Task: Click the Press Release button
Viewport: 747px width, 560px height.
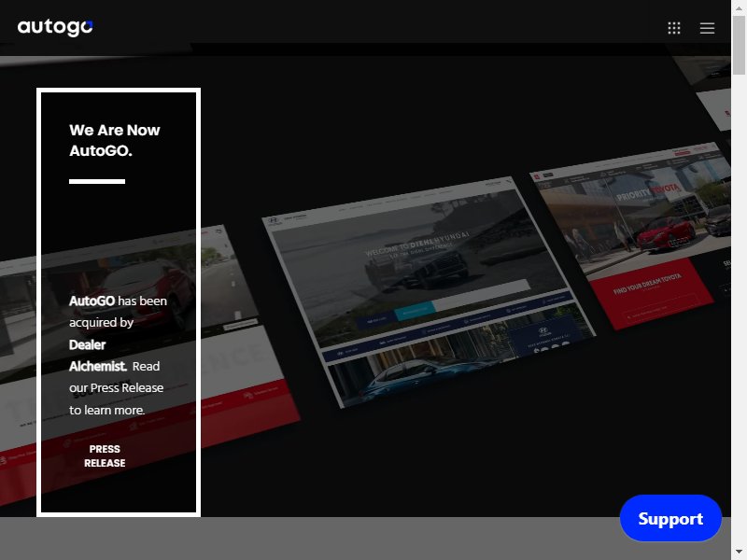Action: [x=105, y=455]
